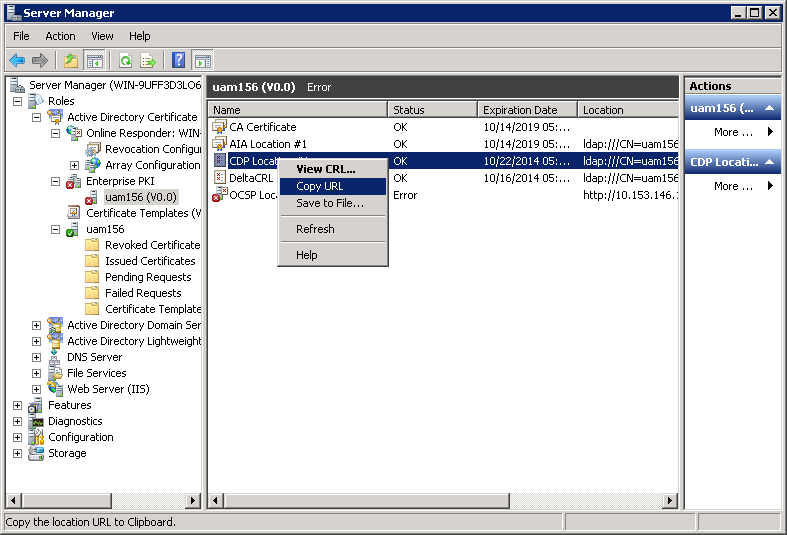This screenshot has width=787, height=535.
Task: Click the Certificate Templates tree icon
Action: 74,213
